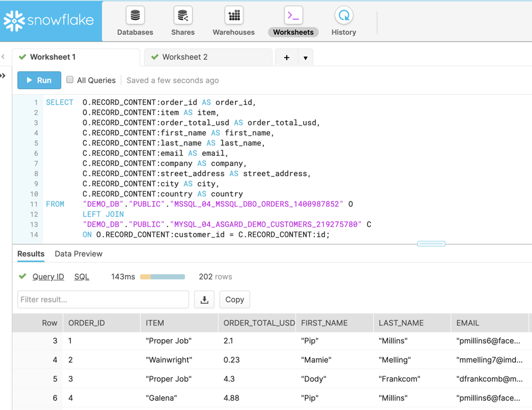Select the "dfrankcomb@m..." email cell
This screenshot has height=410, width=532.
coord(490,379)
